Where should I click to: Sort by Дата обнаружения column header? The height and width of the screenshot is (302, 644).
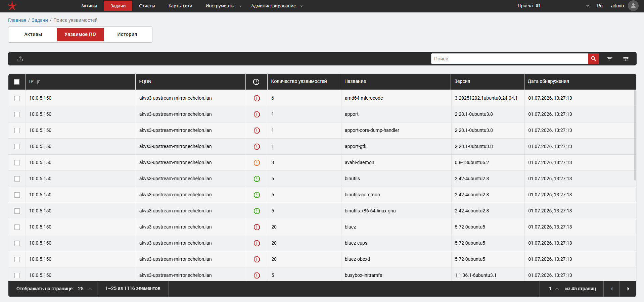coord(548,81)
